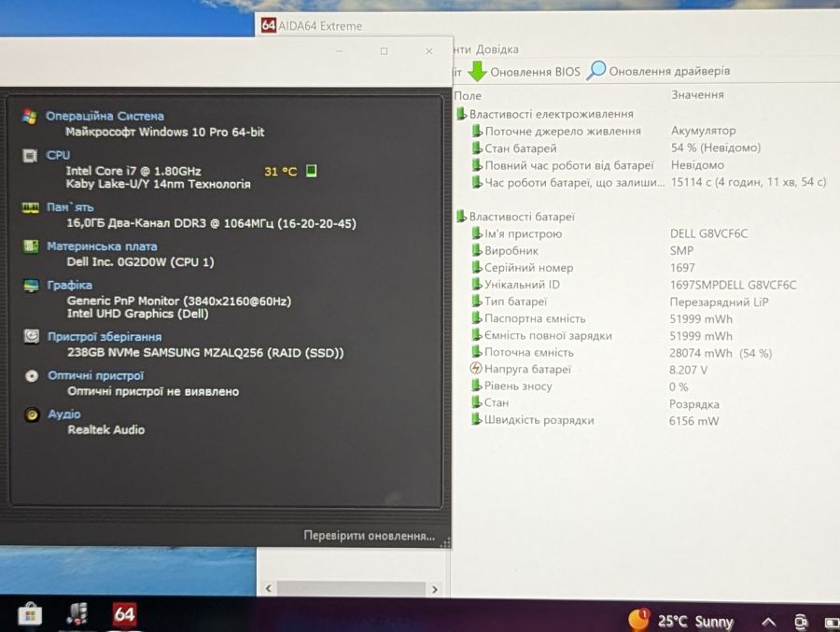Click the Dell Inc. 0G2D0W motherboard entry

140,261
